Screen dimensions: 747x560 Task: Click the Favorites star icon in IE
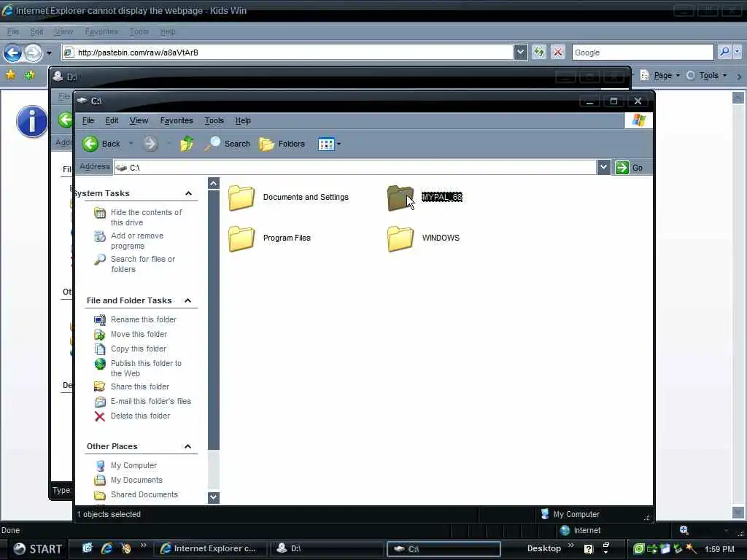10,75
